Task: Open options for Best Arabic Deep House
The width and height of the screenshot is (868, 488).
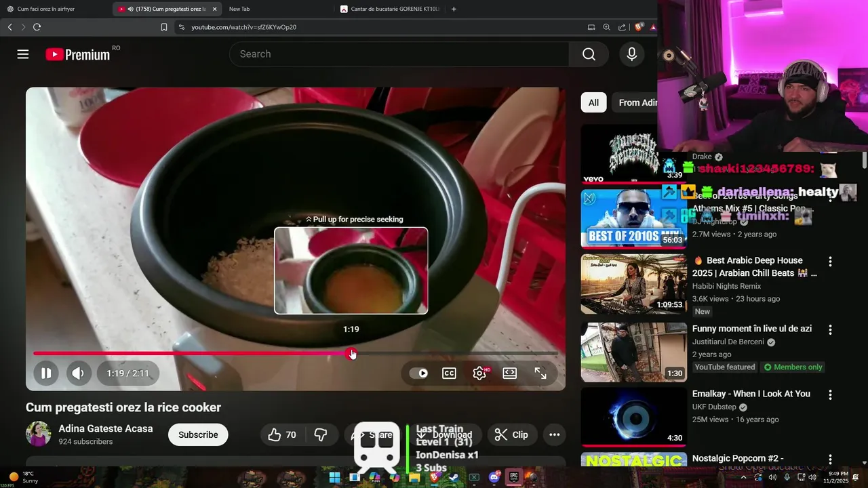Action: (830, 262)
